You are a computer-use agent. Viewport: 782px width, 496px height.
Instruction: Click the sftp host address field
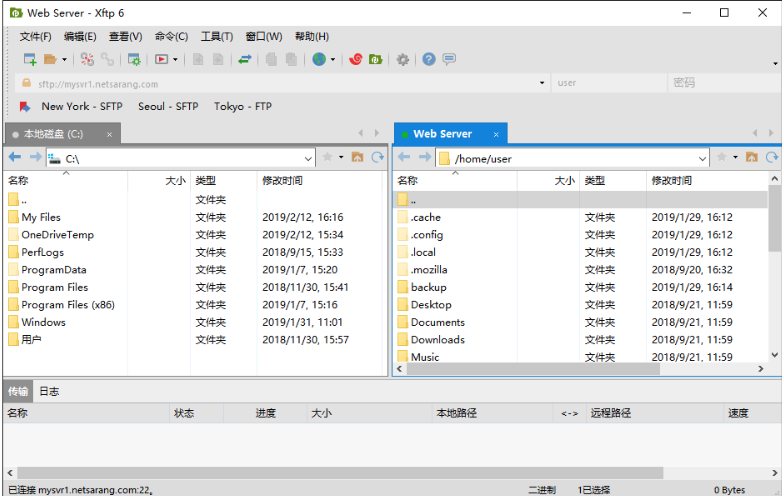click(x=282, y=83)
